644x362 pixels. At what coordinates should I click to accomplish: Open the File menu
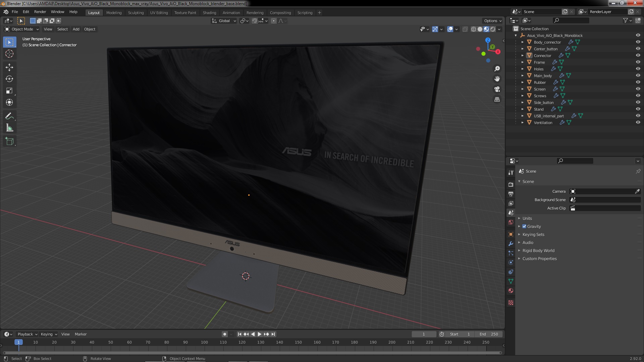click(15, 12)
